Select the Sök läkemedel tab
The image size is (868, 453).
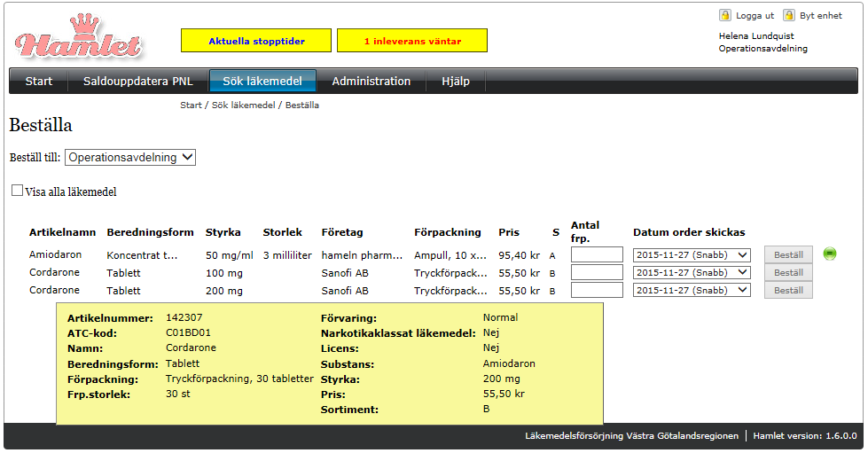tap(262, 81)
